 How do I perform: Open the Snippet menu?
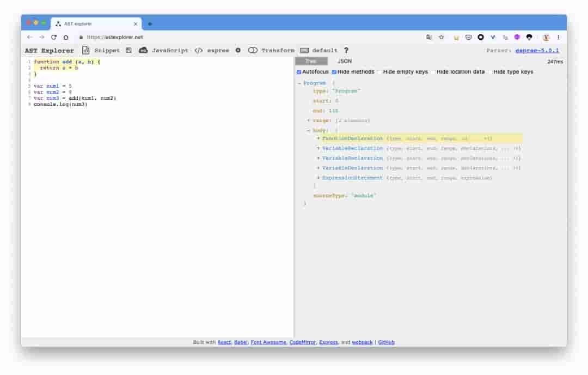pos(101,51)
